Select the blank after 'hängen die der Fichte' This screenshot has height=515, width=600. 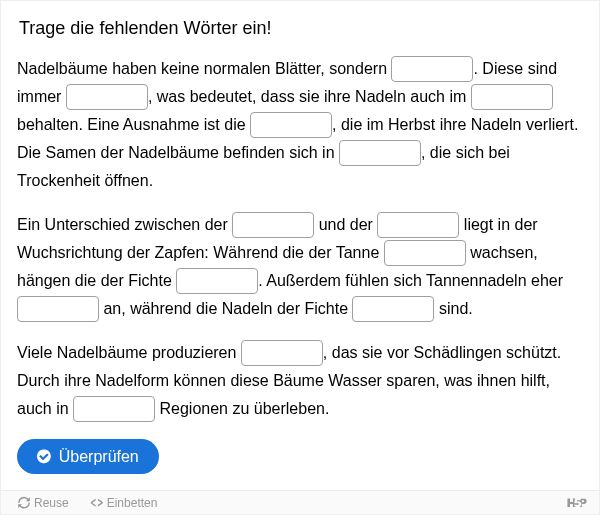[x=217, y=281]
